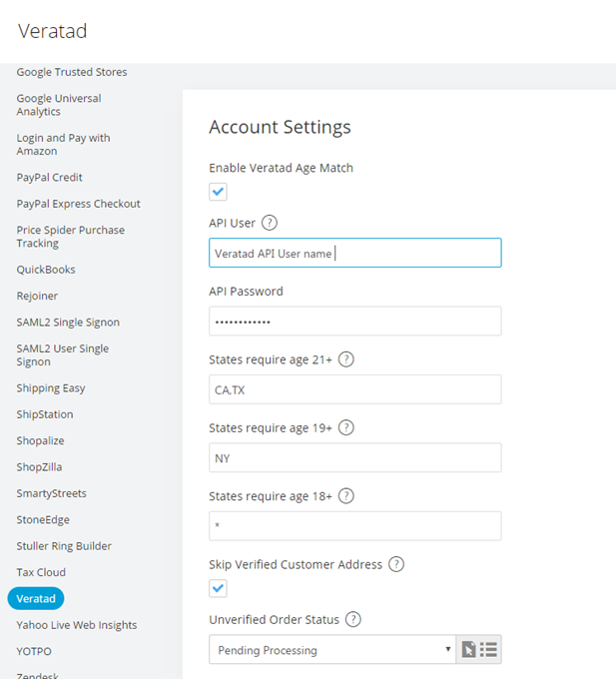This screenshot has width=616, height=679.
Task: Select SAML2 Single Signon
Action: point(68,323)
